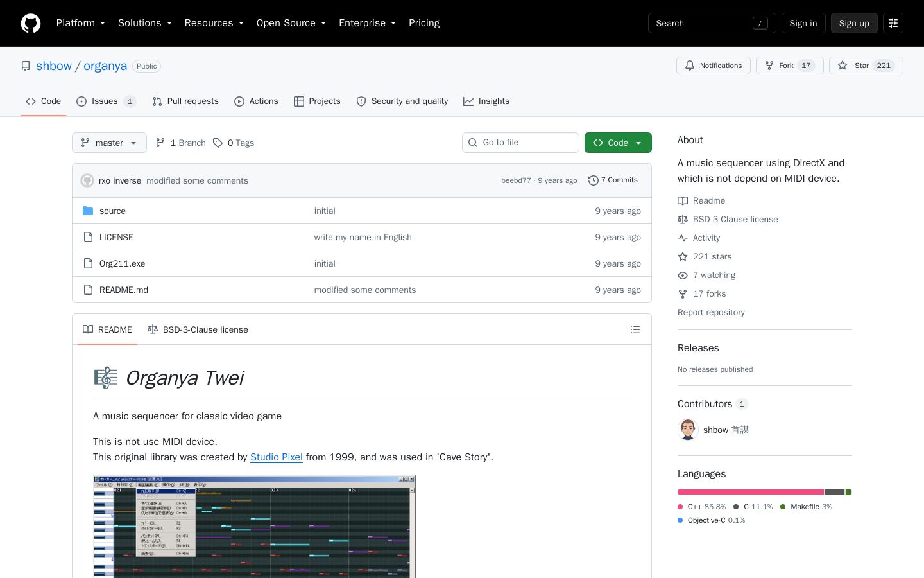
Task: Open the Pricing link
Action: pos(424,23)
